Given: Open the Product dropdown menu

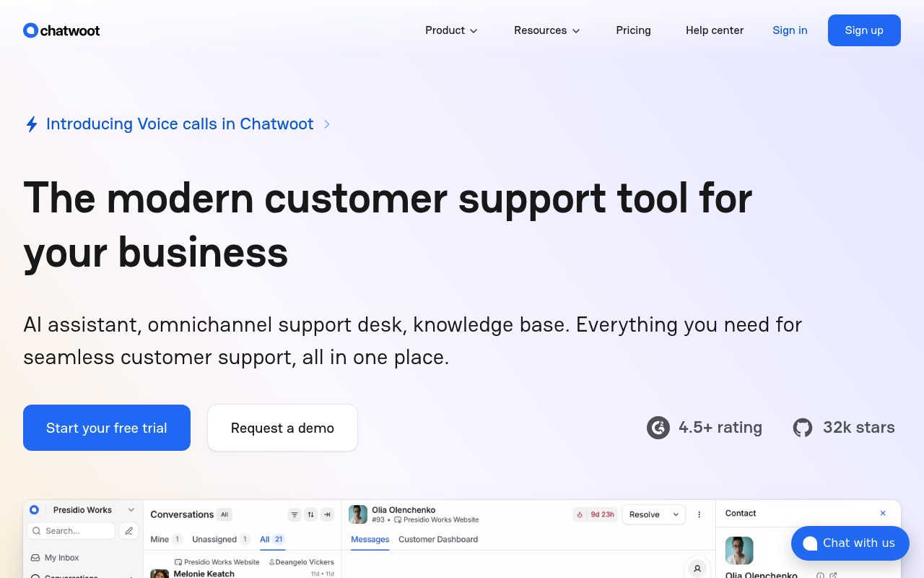Looking at the screenshot, I should coord(451,30).
